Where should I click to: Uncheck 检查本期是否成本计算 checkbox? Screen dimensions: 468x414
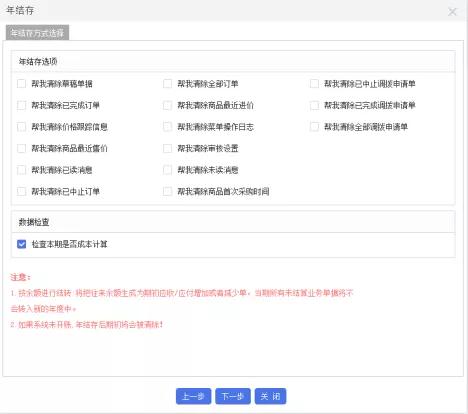(x=21, y=244)
